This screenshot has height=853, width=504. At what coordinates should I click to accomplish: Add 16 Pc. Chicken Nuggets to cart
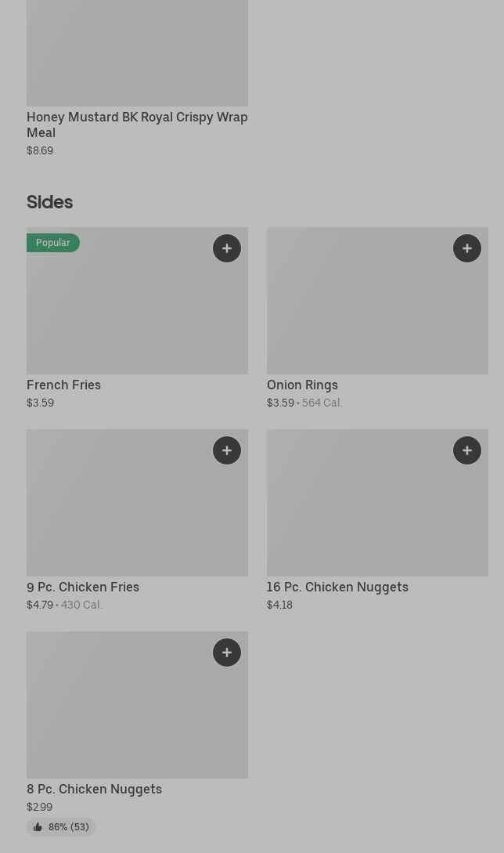pos(467,450)
